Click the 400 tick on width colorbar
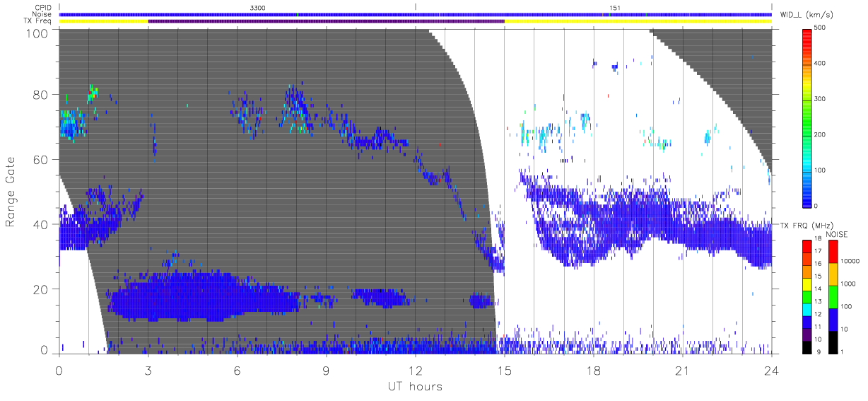Image resolution: width=868 pixels, height=401 pixels. point(821,63)
